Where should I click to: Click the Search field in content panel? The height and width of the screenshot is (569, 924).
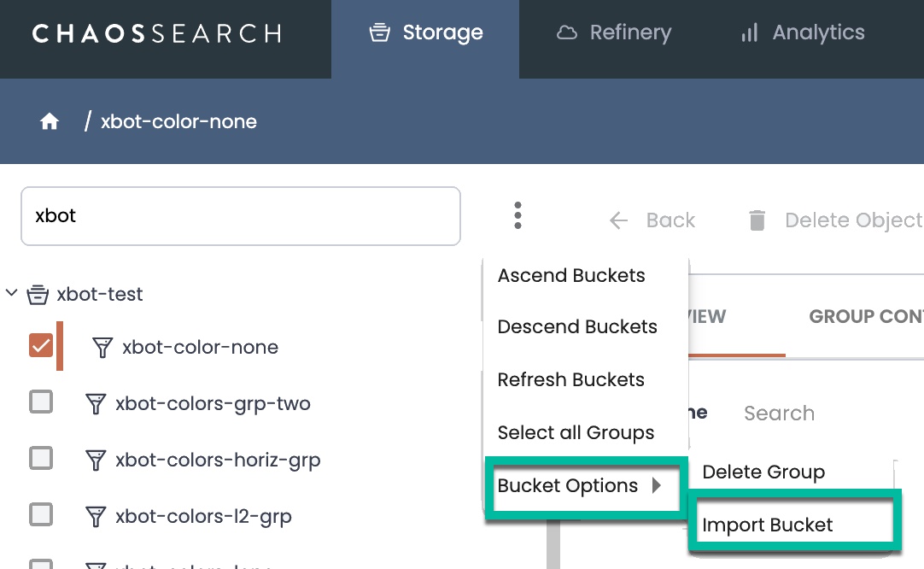(x=779, y=414)
